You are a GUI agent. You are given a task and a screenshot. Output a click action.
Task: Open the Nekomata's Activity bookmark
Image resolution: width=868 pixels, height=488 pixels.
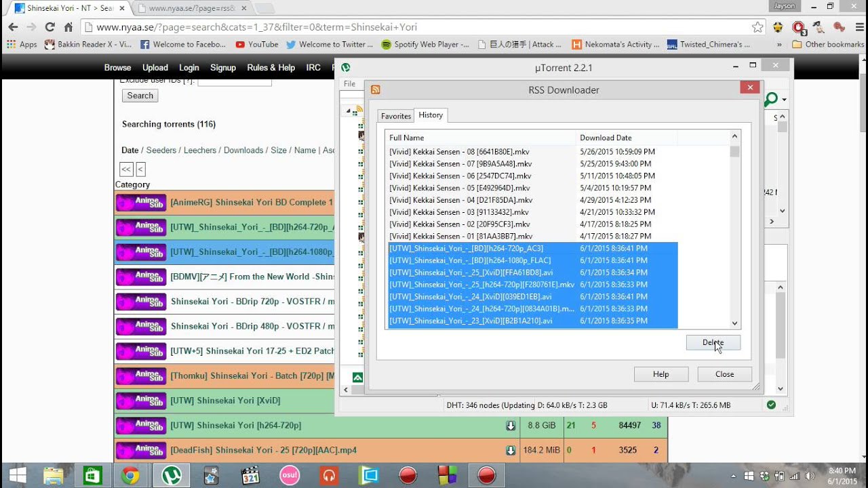[x=616, y=45]
